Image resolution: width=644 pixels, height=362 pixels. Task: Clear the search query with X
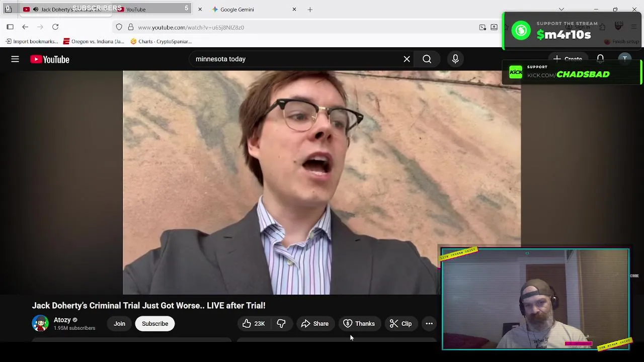click(x=407, y=59)
